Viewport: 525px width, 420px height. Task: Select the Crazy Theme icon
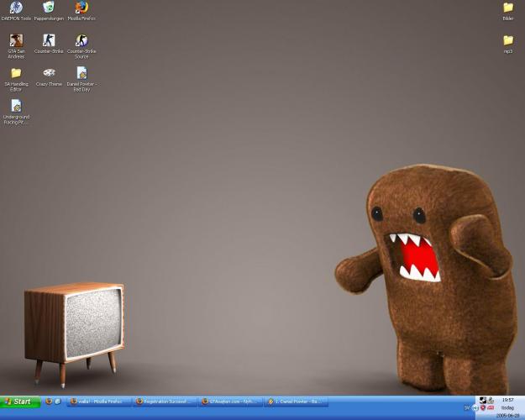[49, 74]
